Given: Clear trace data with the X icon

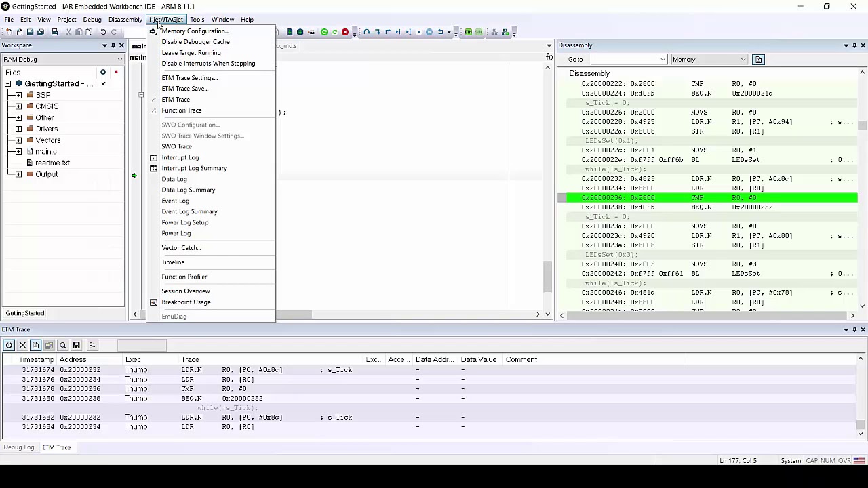Looking at the screenshot, I should tap(22, 345).
